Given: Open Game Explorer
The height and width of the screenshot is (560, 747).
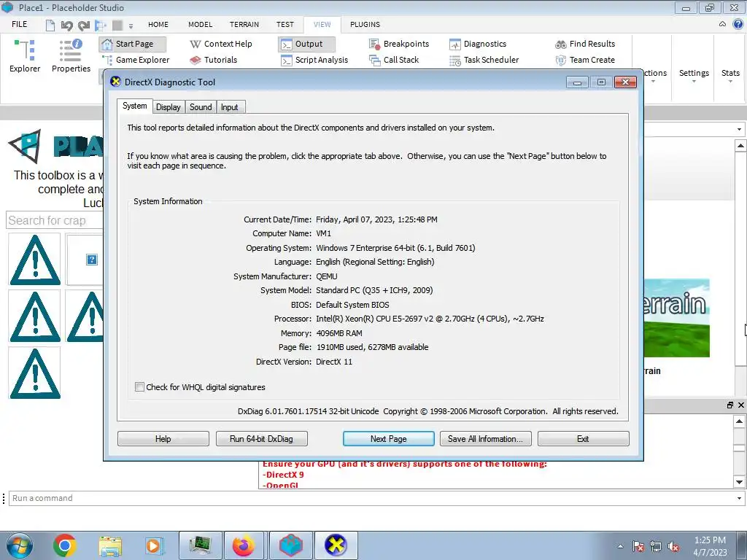Looking at the screenshot, I should point(136,60).
